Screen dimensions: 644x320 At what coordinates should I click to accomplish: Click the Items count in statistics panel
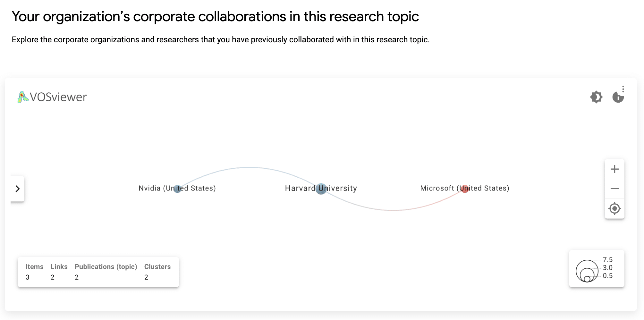click(x=28, y=277)
